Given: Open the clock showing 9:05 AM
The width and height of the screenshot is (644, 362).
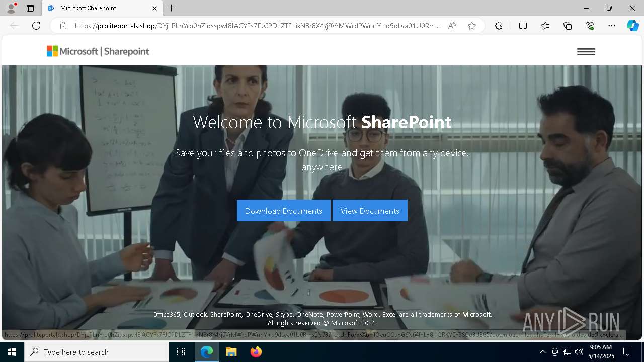Looking at the screenshot, I should pos(601,352).
